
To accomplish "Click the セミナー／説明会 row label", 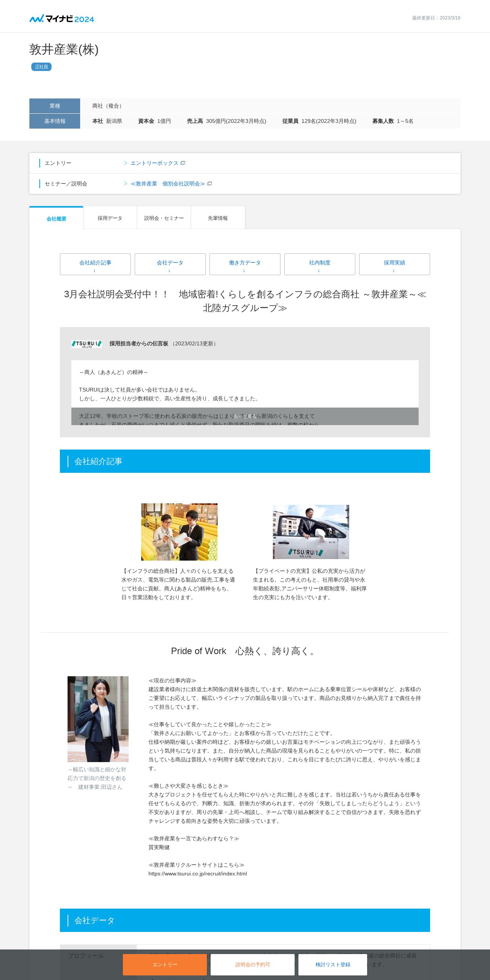I will coord(66,184).
